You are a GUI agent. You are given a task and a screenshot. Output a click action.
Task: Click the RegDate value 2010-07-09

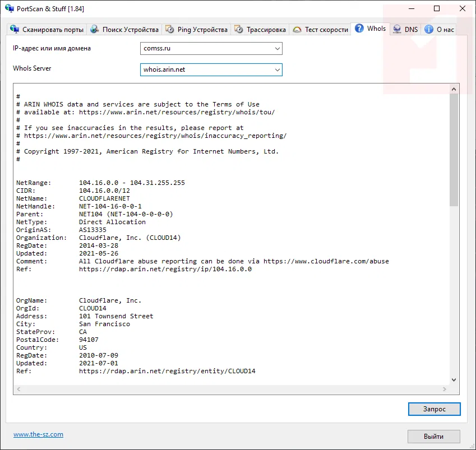coord(99,355)
